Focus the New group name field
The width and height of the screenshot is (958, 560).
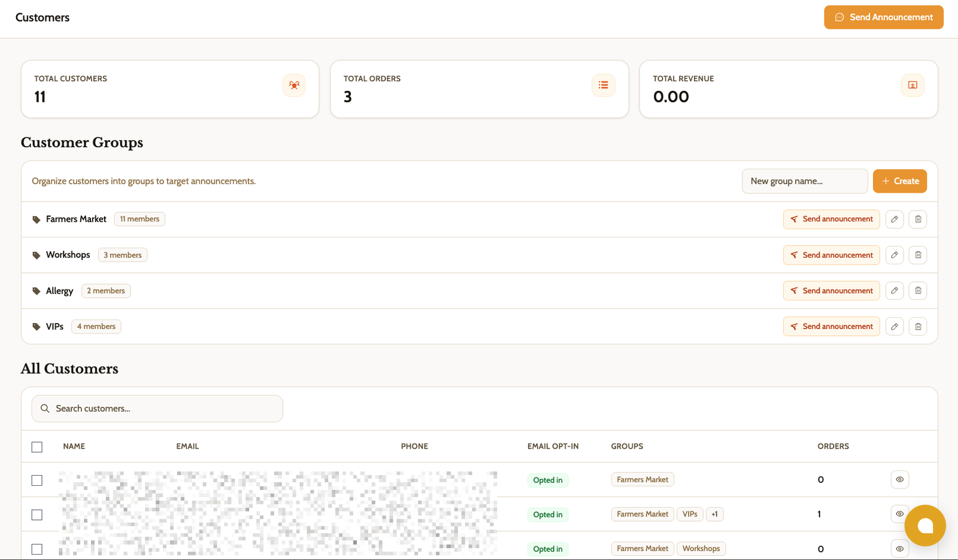(805, 181)
